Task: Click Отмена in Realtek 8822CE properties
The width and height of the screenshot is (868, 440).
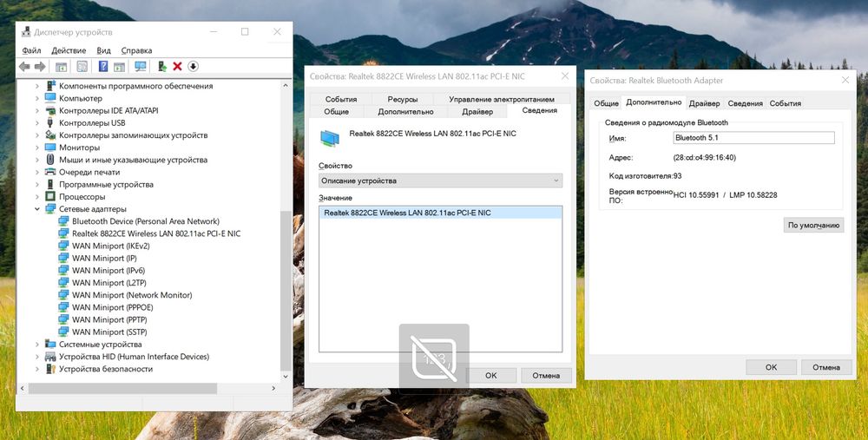Action: click(546, 375)
